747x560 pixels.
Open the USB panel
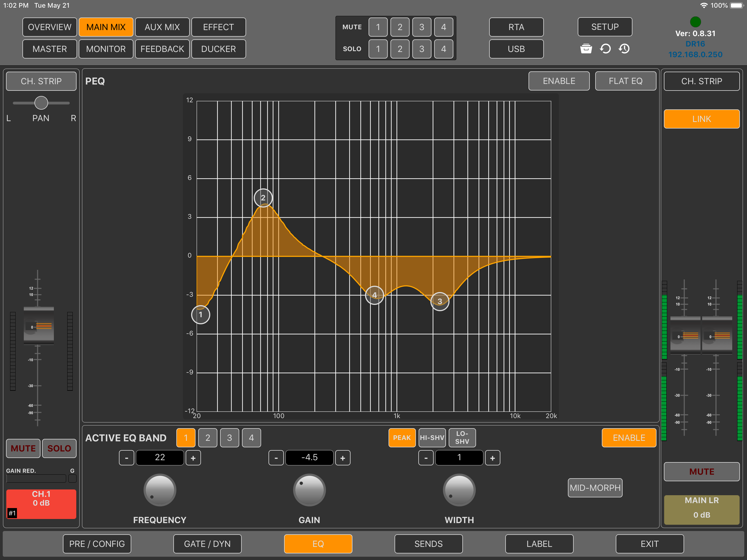[x=516, y=49]
